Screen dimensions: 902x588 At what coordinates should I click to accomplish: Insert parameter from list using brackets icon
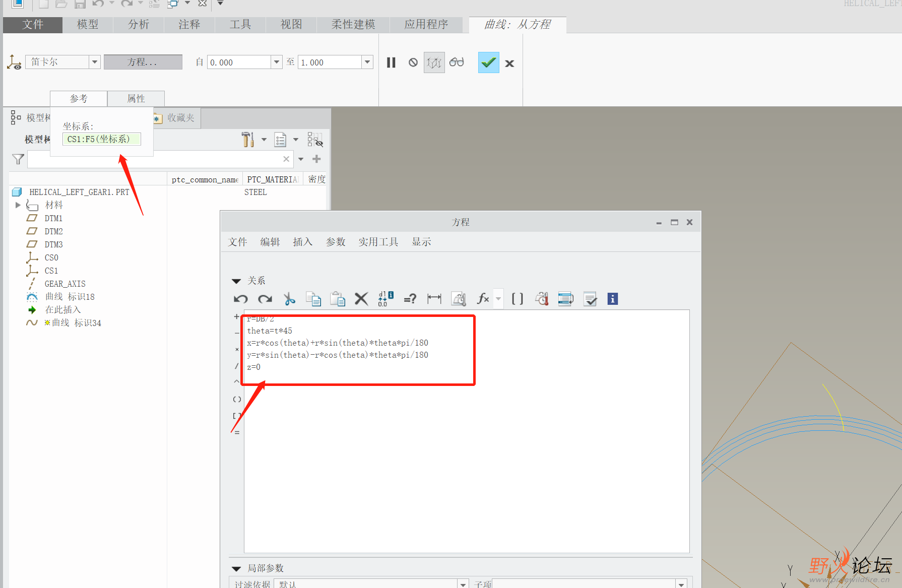pos(518,299)
